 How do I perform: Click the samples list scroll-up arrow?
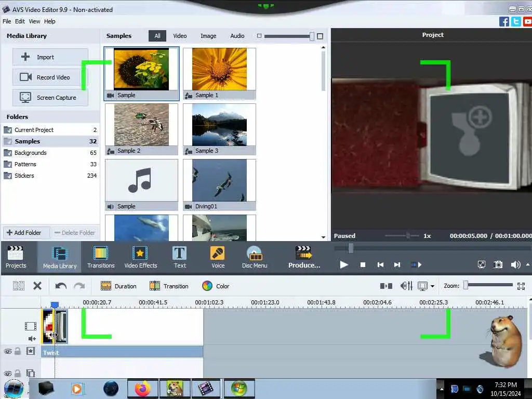click(x=323, y=47)
